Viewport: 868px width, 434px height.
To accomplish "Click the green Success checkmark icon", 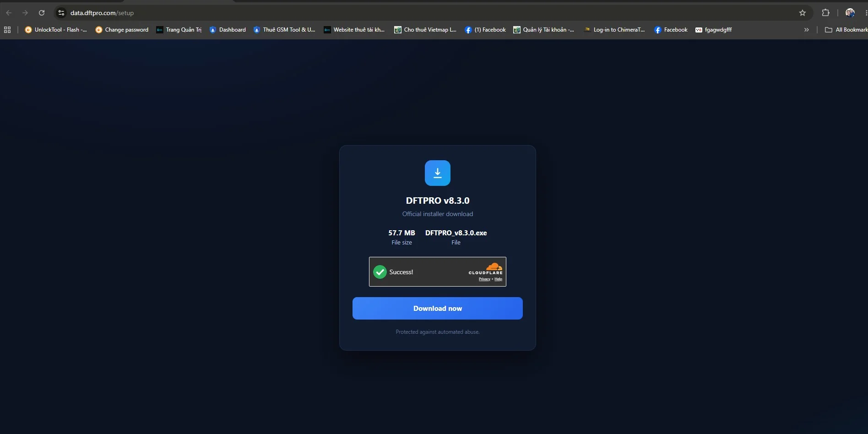I will [380, 272].
